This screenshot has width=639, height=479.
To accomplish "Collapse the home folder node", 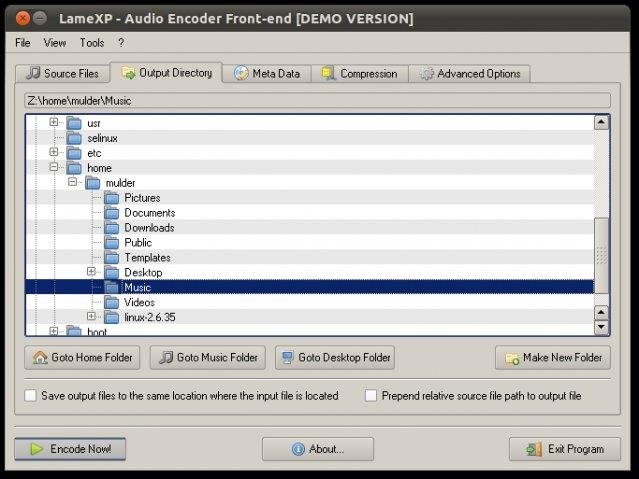I will 53,167.
